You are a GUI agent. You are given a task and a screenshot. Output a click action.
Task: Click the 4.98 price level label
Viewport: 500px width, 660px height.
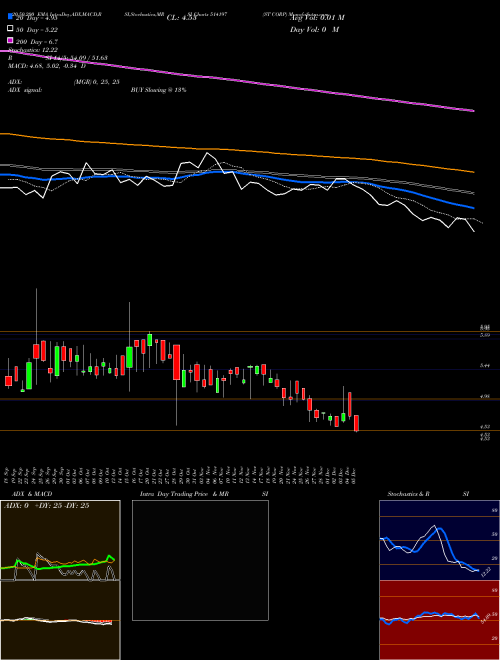pos(485,396)
